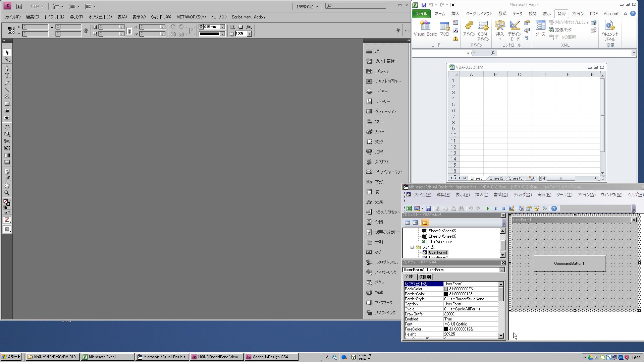This screenshot has height=362, width=644.
Task: Click the Save icon in VBA toolbar
Action: click(x=428, y=208)
